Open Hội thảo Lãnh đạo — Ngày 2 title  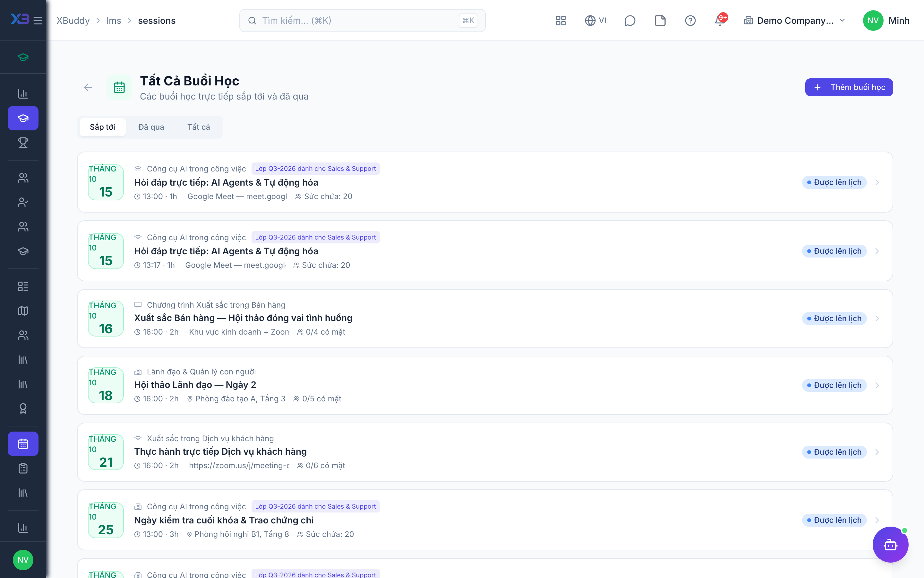[x=195, y=385]
